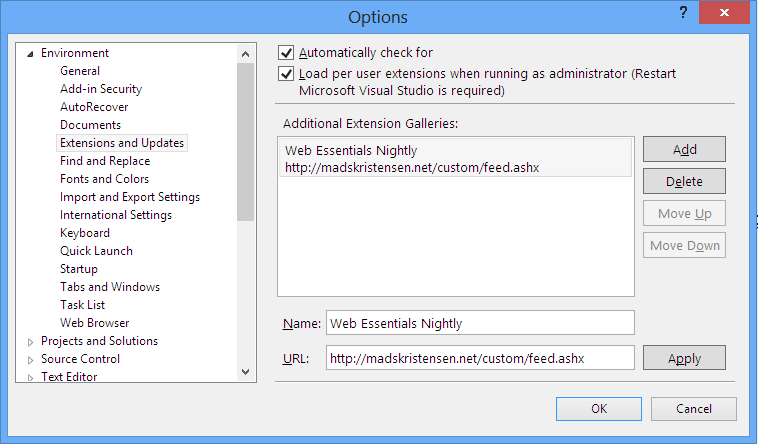
Task: Open the Keyboard settings page
Action: 85,233
